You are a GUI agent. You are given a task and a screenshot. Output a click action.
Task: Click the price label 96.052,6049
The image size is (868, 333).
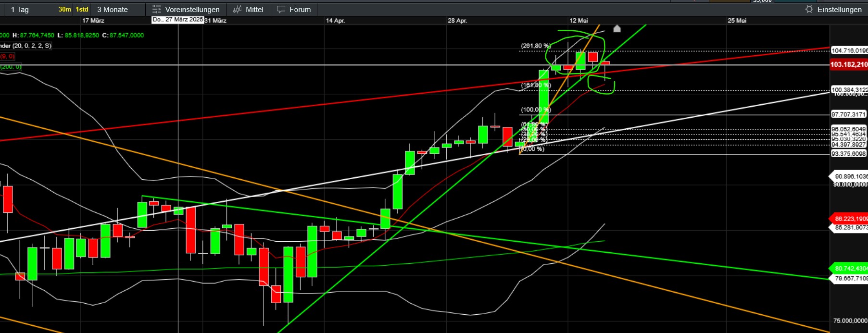click(849, 129)
